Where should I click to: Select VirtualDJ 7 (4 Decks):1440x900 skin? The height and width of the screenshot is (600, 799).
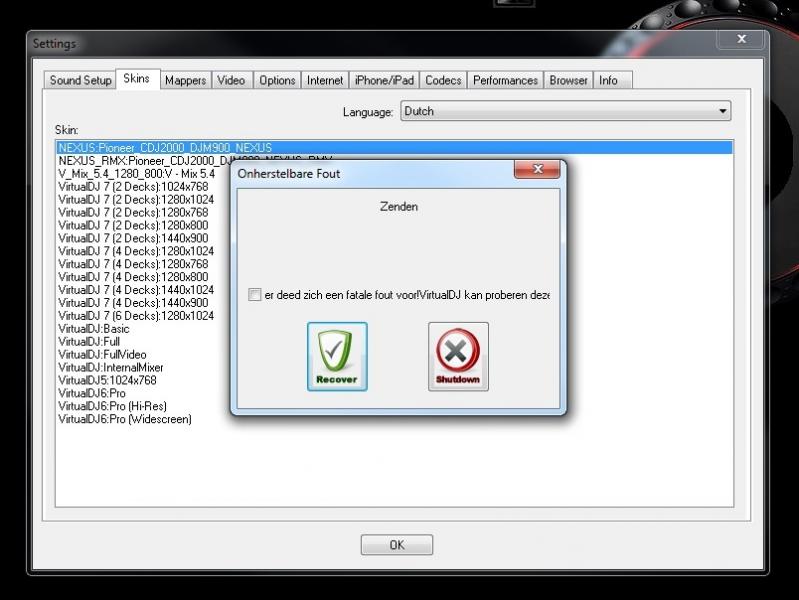(134, 303)
